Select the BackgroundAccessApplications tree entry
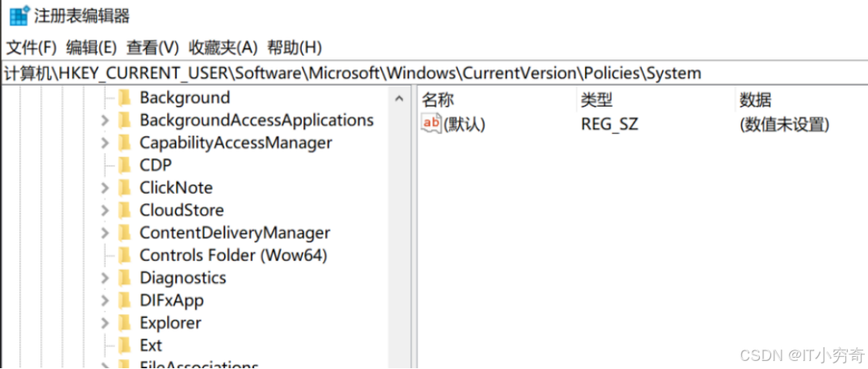This screenshot has width=868, height=369. point(257,120)
